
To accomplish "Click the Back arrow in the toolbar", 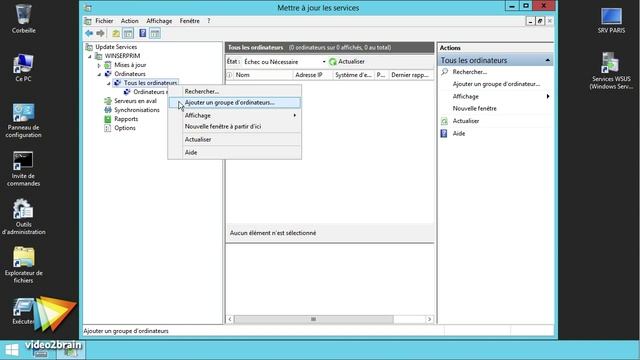I will (89, 33).
